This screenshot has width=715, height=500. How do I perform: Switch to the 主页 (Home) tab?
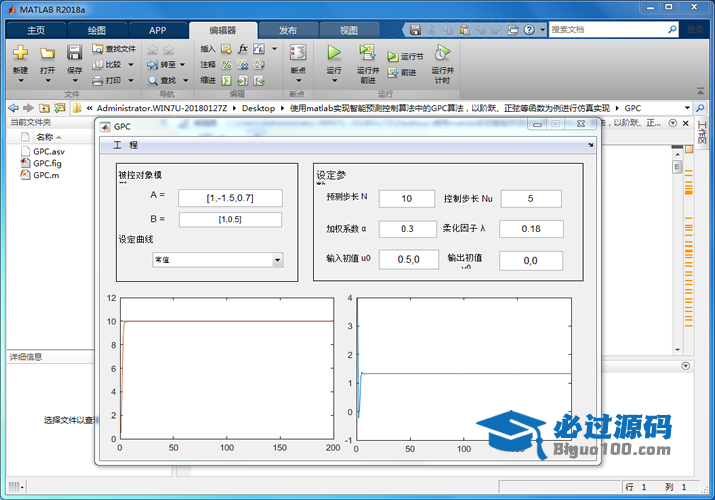point(35,30)
